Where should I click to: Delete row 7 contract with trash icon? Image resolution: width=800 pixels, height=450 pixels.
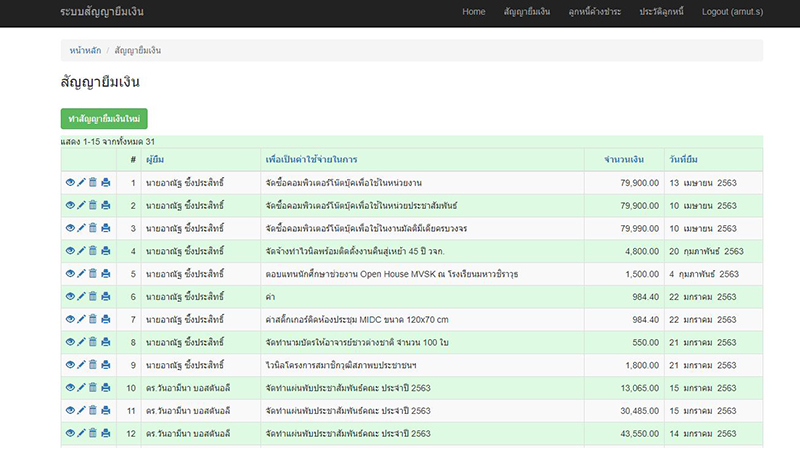click(92, 319)
